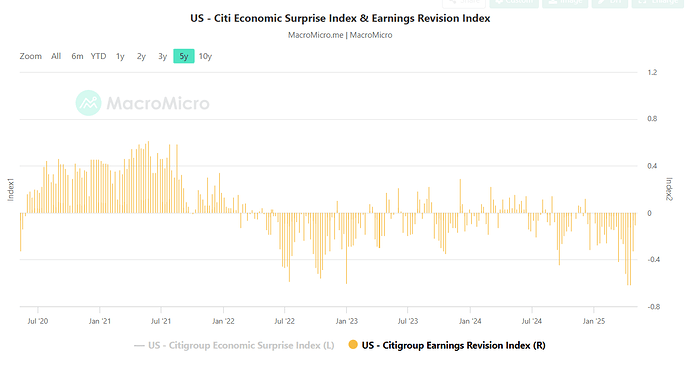Click the Enlarge chart button

[x=658, y=3]
